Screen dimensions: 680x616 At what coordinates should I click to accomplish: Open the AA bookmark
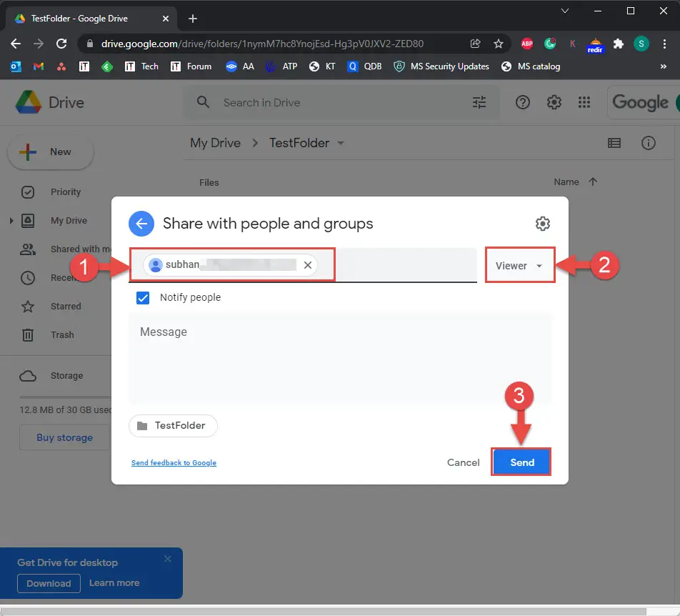[x=240, y=66]
